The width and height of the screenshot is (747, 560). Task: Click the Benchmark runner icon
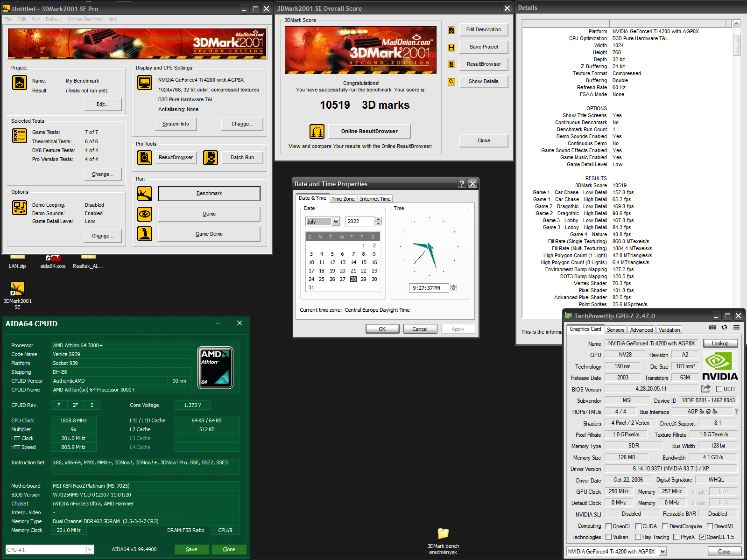pos(145,194)
